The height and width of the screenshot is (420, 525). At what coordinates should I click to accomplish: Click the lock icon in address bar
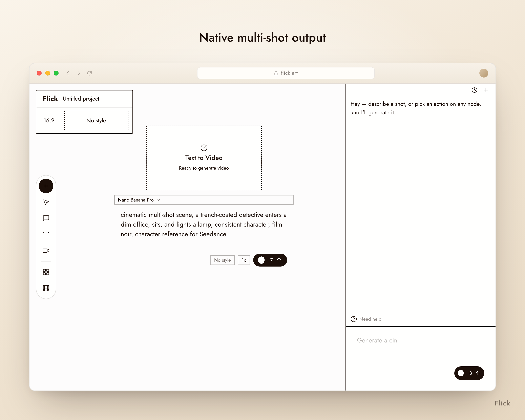[x=276, y=73]
